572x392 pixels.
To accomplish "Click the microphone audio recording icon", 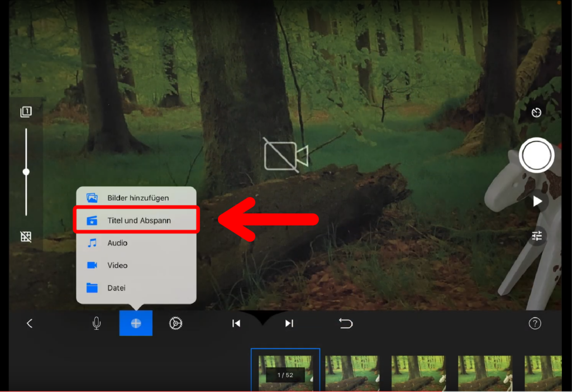I will [97, 323].
